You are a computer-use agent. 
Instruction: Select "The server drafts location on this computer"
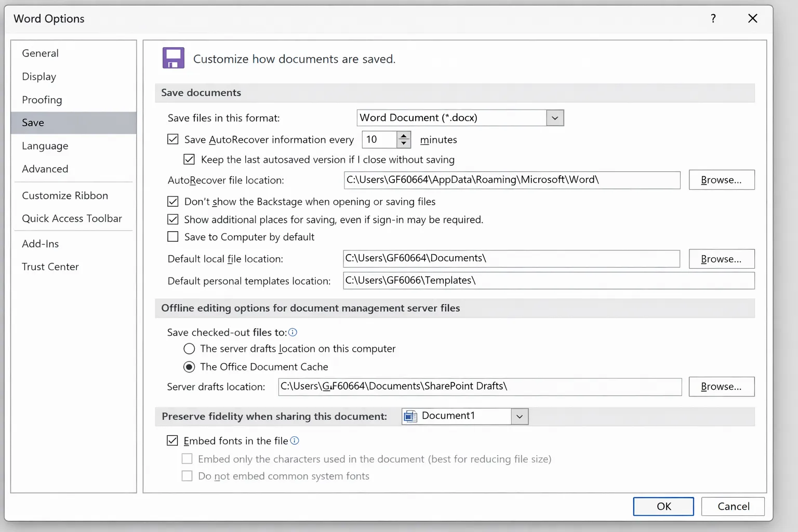point(189,349)
